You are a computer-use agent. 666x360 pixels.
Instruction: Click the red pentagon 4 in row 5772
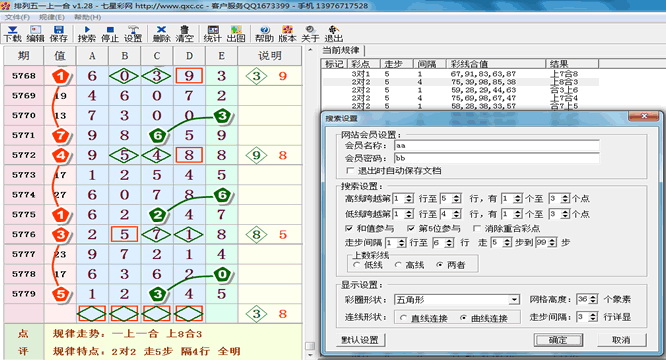(x=61, y=155)
